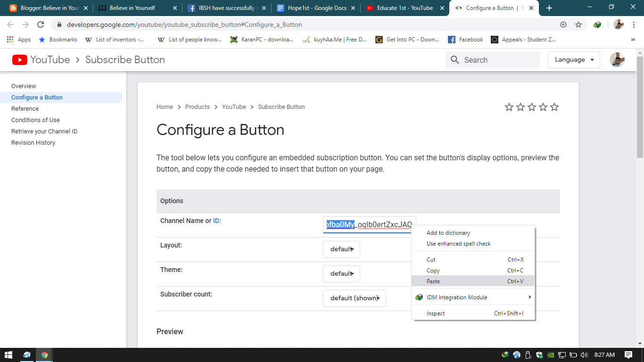Open the KaranPC bookmark
Image resolution: width=644 pixels, height=362 pixels.
(x=262, y=40)
